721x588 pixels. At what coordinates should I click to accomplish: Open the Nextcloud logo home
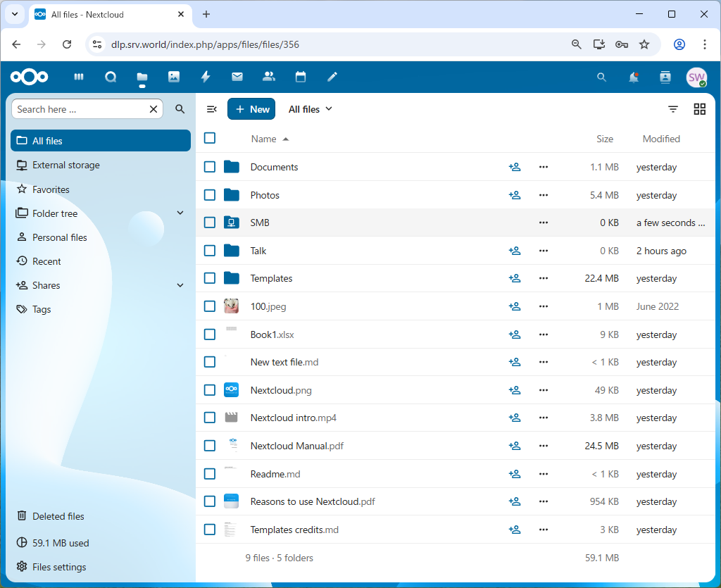(29, 77)
